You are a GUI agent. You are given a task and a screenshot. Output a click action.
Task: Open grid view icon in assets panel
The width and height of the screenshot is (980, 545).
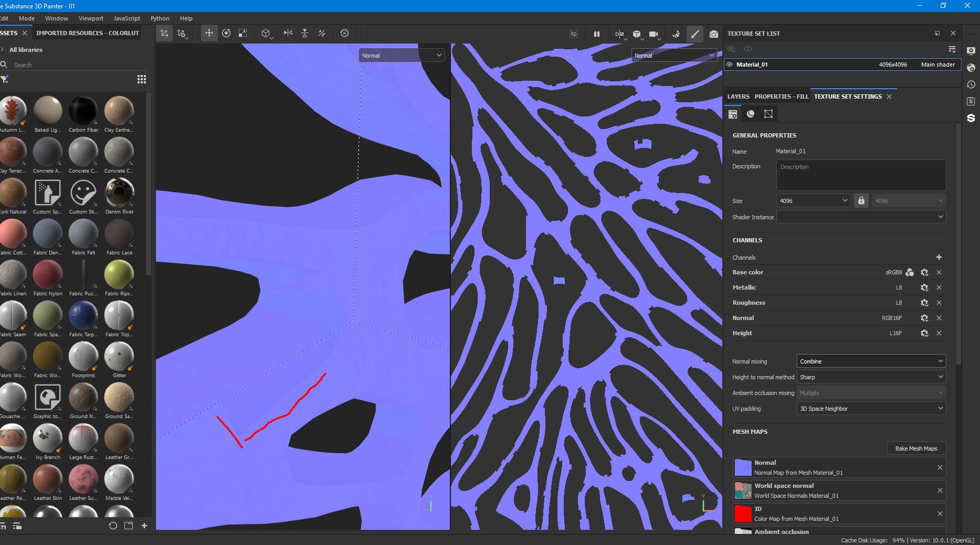click(x=141, y=79)
